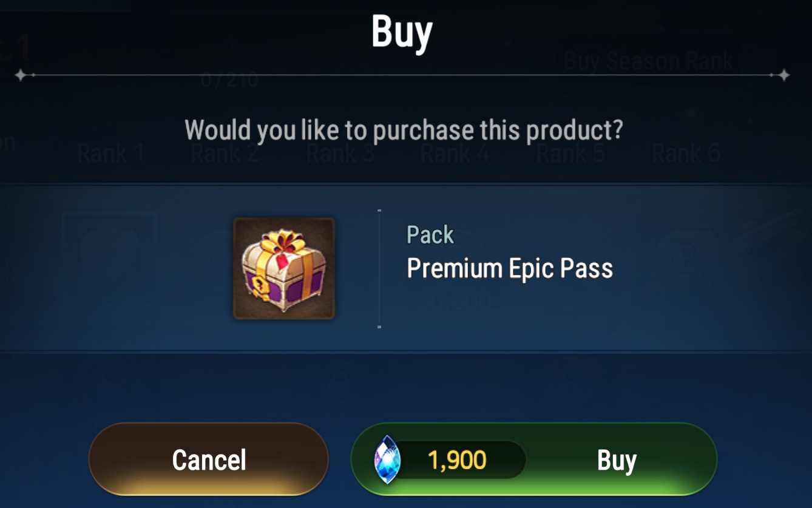Select the dimmed Rank 5 tab
812x508 pixels.
(x=570, y=153)
